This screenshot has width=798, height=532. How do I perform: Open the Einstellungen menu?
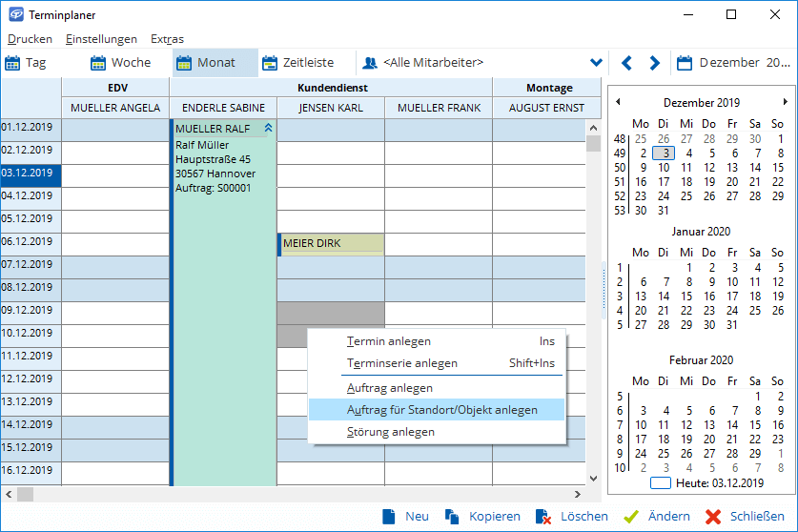pos(101,39)
